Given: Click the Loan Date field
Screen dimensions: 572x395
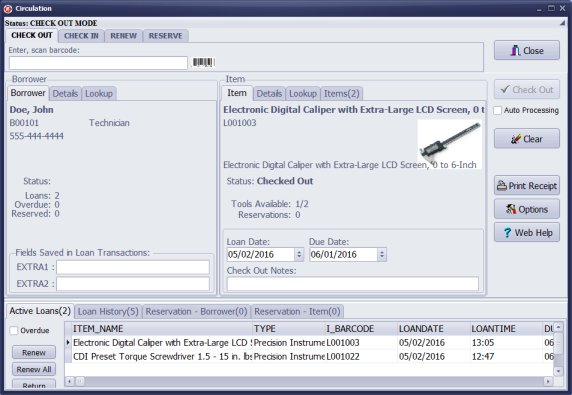Looking at the screenshot, I should 260,254.
